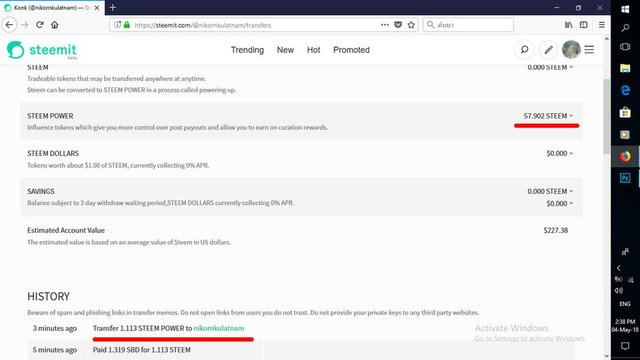
Task: Open the Steemit search magnifier icon
Action: [524, 50]
